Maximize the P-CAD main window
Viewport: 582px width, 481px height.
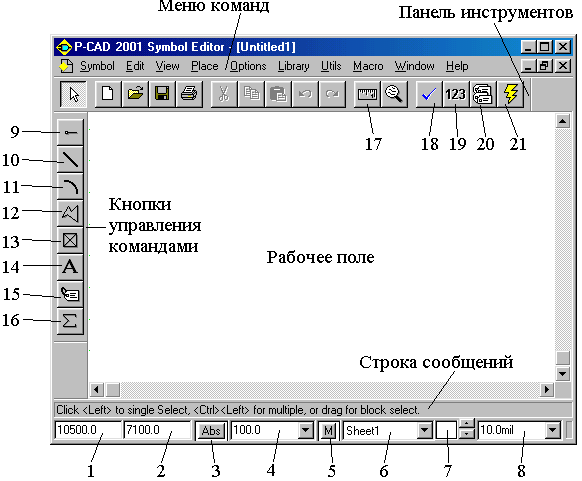coord(545,47)
